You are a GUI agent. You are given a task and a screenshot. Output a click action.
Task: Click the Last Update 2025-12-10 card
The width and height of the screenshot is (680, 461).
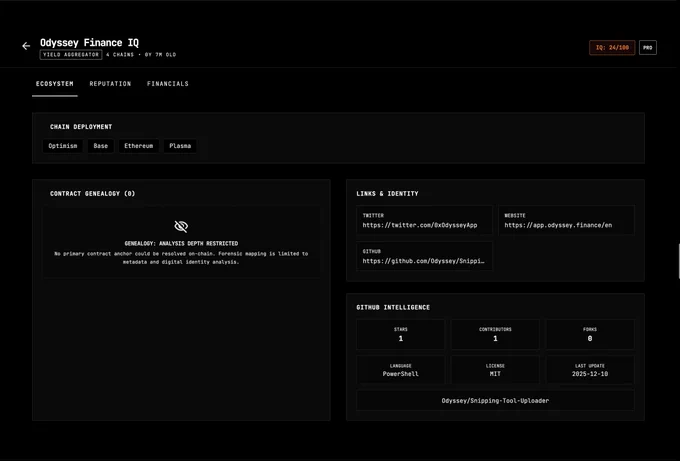coord(590,370)
